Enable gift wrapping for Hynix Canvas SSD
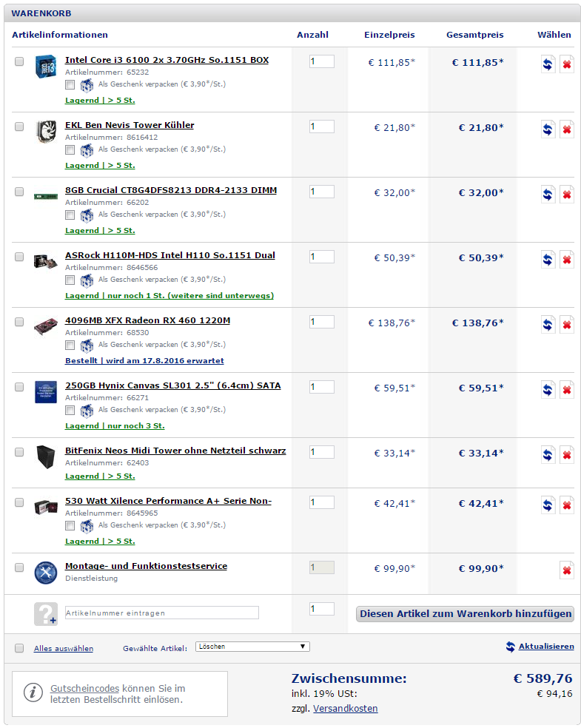This screenshot has height=728, width=581. [70, 410]
